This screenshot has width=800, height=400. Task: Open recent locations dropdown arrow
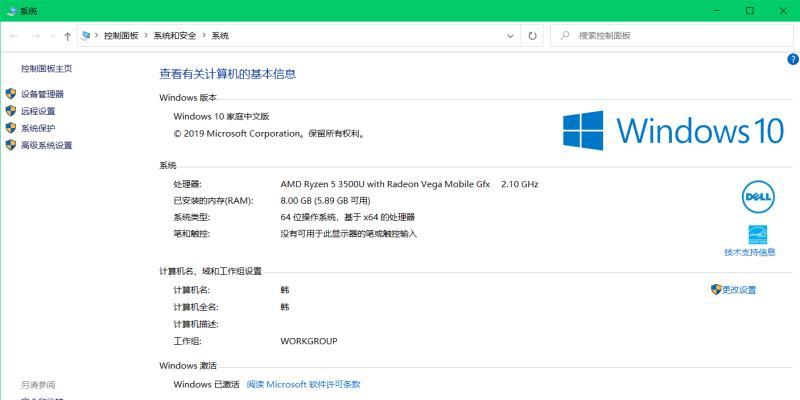(x=53, y=36)
